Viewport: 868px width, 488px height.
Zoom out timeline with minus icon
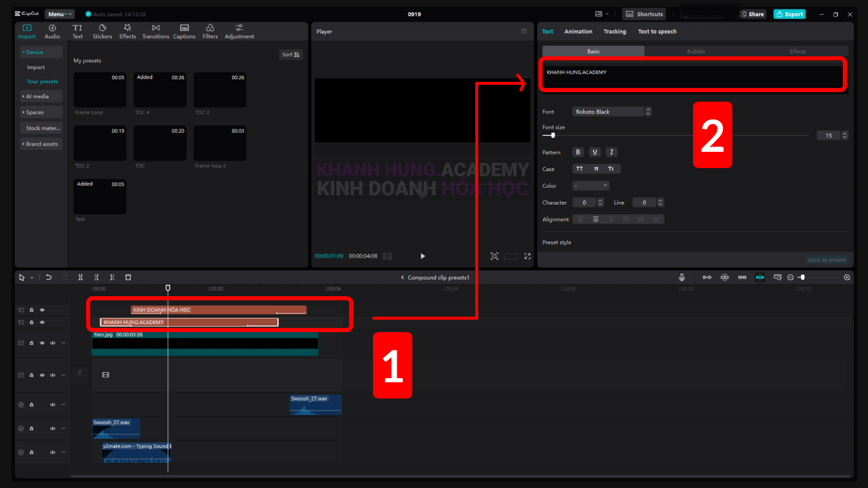[791, 277]
